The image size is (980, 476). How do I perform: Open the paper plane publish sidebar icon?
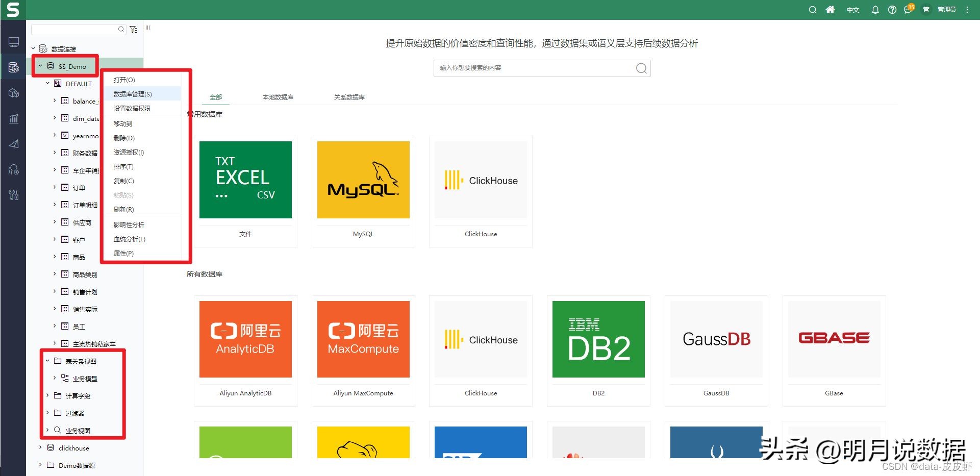point(14,144)
